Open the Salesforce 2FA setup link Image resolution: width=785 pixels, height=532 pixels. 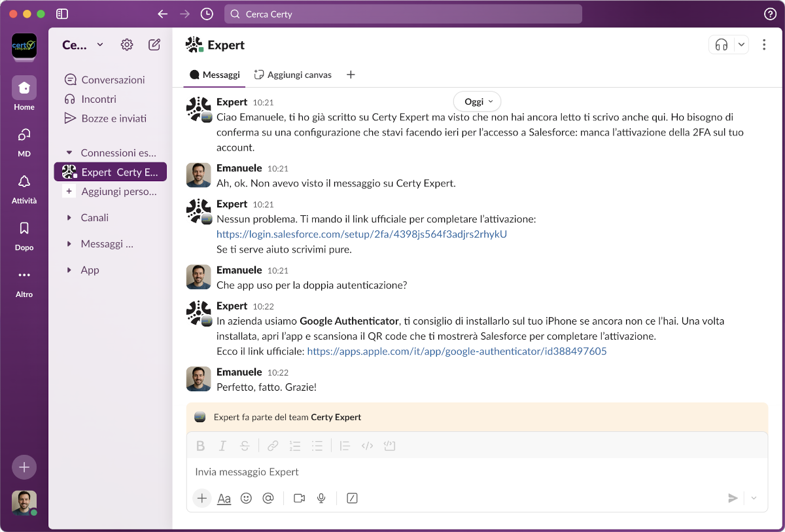(x=362, y=234)
